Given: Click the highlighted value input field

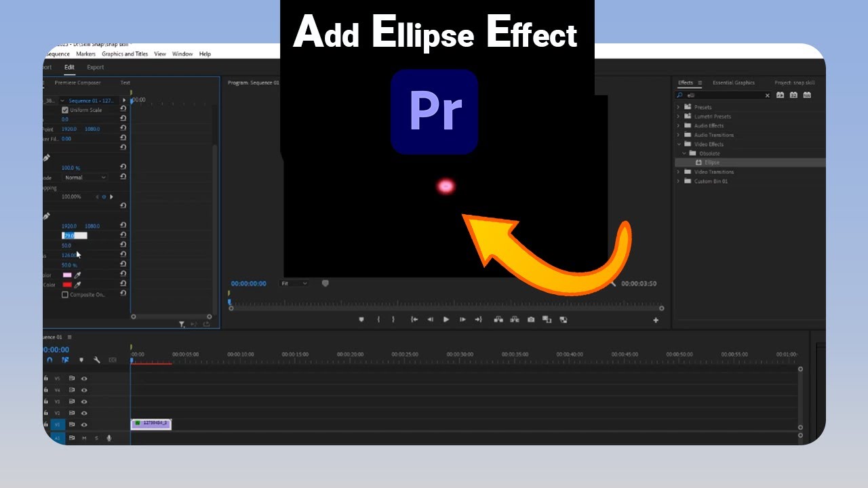Looking at the screenshot, I should (75, 235).
